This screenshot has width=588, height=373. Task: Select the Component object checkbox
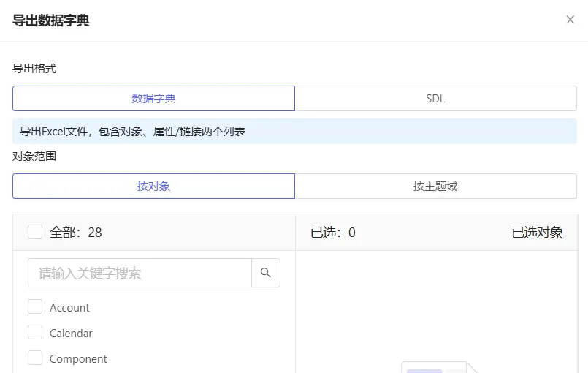click(35, 358)
